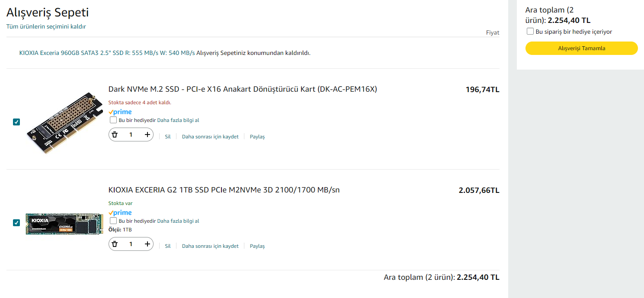Save Dark NVMe adapter for later
644x298 pixels.
click(210, 137)
